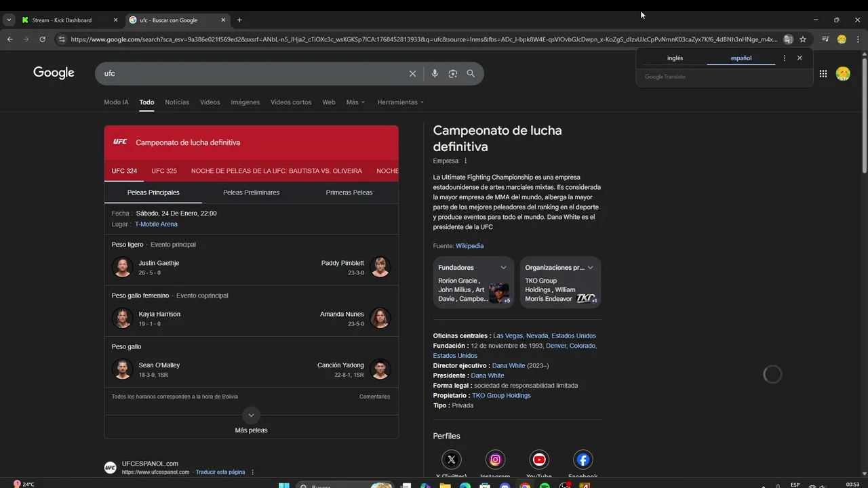This screenshot has height=488, width=868.
Task: Select the Imágenes search tab
Action: coord(245,102)
